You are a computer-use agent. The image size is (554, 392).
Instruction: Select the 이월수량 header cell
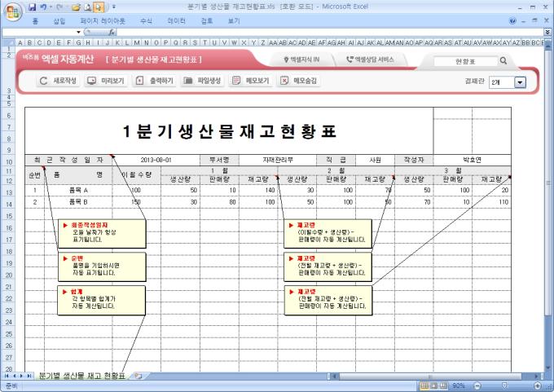(x=136, y=175)
